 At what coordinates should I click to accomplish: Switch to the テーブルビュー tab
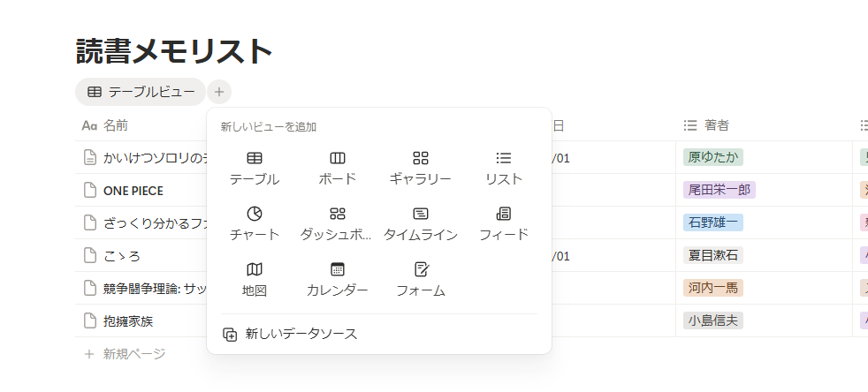[x=141, y=92]
